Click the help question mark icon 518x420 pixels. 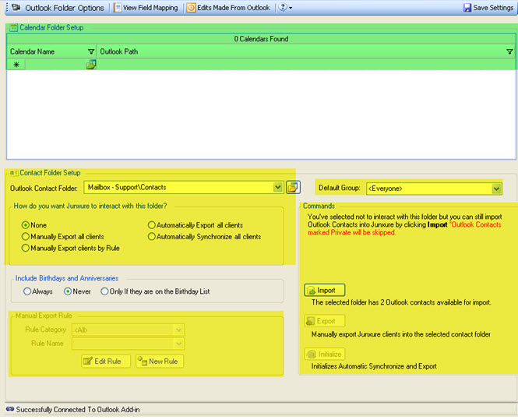(x=283, y=7)
